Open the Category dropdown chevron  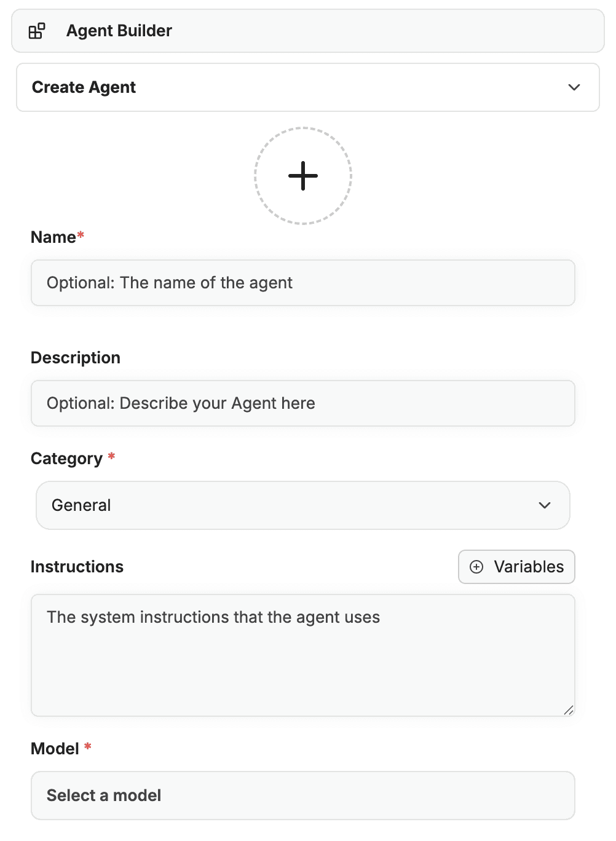tap(545, 505)
